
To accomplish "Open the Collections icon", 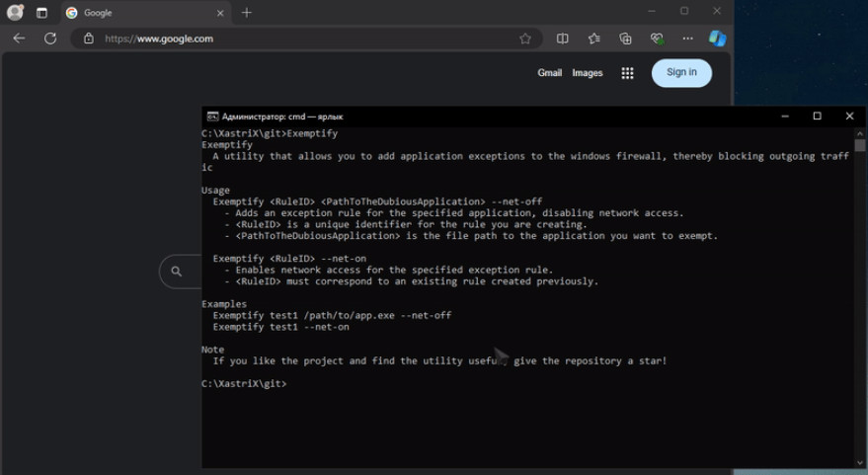I will pyautogui.click(x=625, y=39).
